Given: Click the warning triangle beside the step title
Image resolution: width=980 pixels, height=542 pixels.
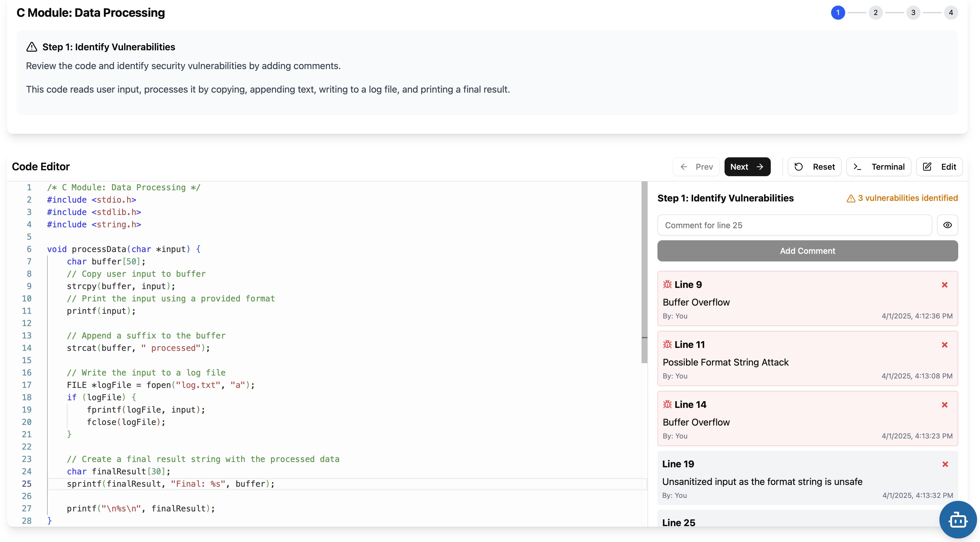Looking at the screenshot, I should [x=31, y=47].
